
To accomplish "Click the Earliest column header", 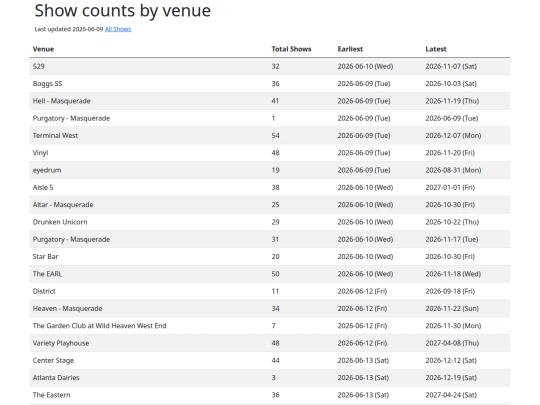I will coord(350,49).
